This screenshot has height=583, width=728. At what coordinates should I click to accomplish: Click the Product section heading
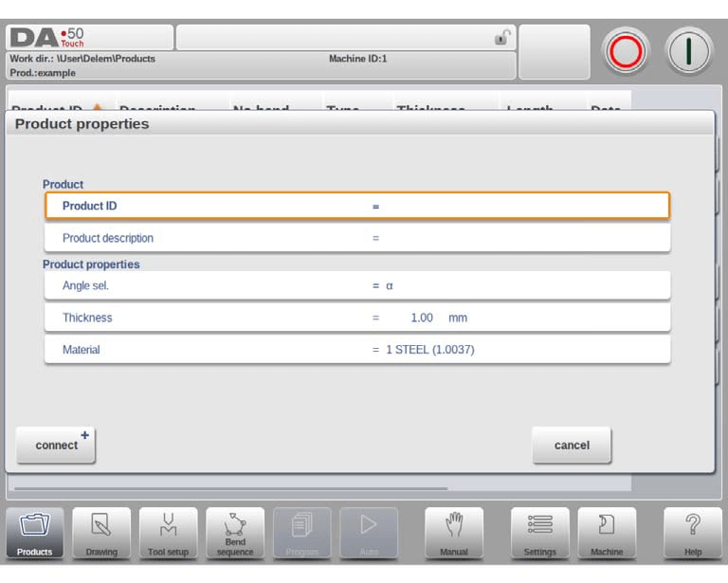pos(63,184)
